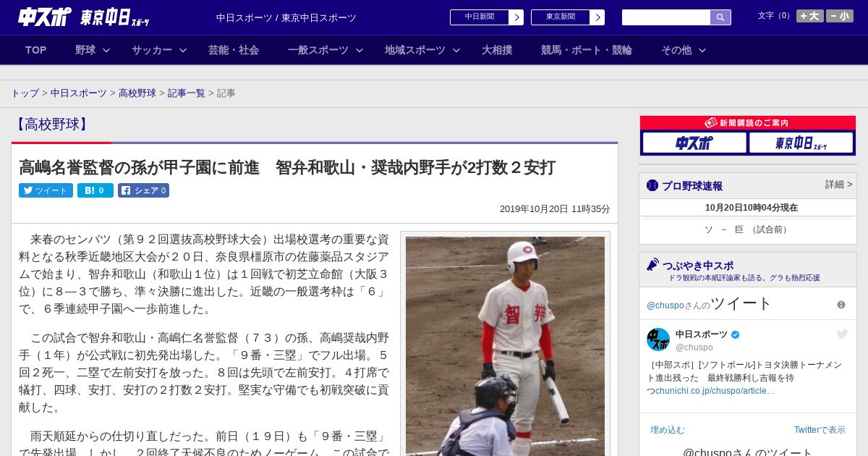
Task: Click the つぶやき中スポ megaphone icon
Action: (x=652, y=264)
